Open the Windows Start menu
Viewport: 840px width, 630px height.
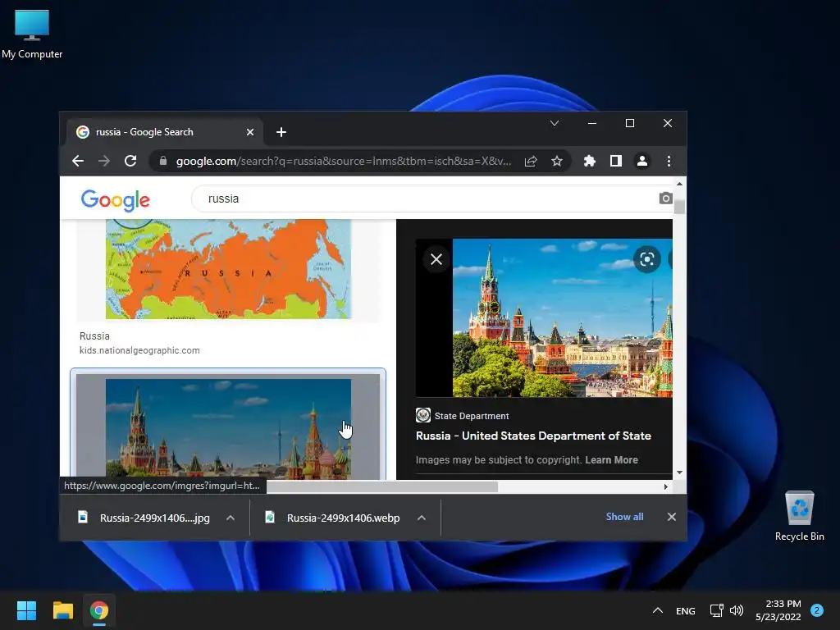(26, 610)
